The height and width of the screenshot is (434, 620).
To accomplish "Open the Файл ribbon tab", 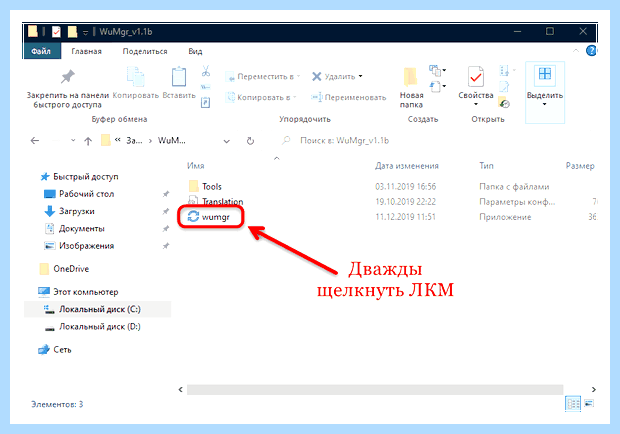I will (x=41, y=51).
